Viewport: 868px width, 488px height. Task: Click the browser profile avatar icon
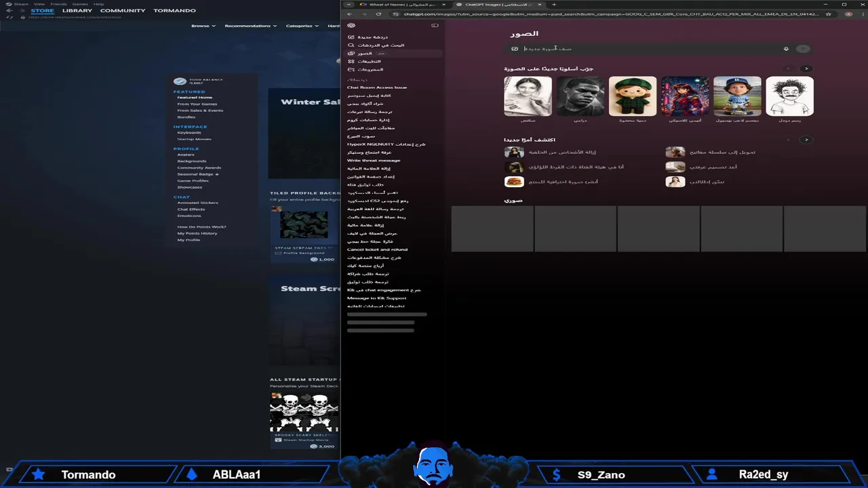(848, 14)
